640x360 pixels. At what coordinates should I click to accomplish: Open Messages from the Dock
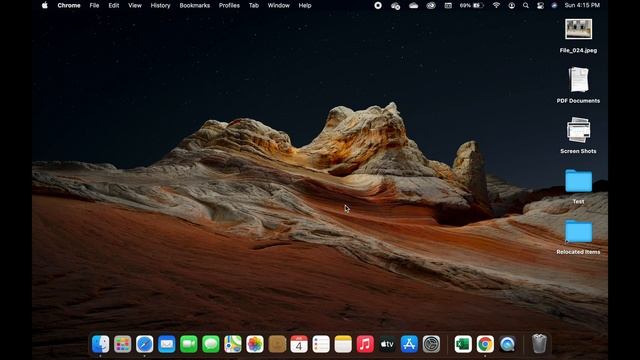click(211, 344)
